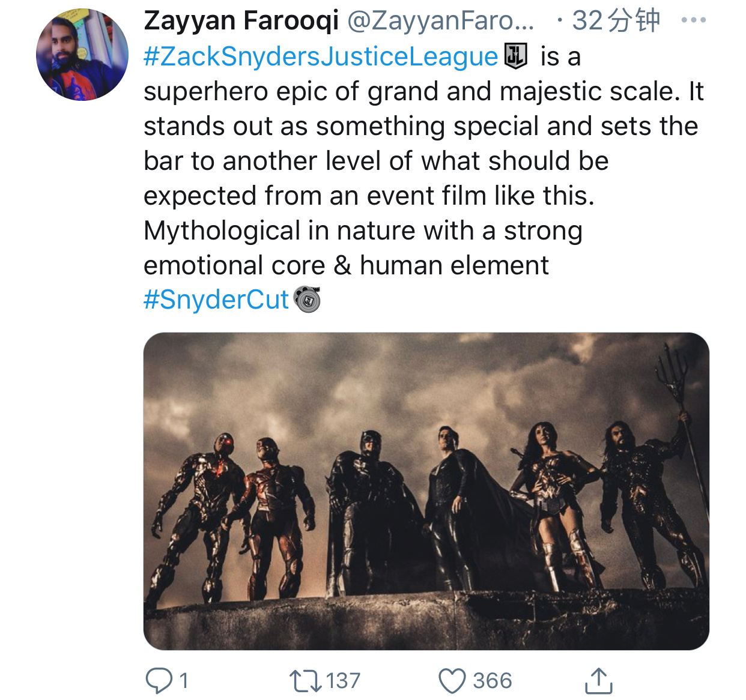Viewport: 746px width, 700px height.
Task: Click the like count 366
Action: 492,681
